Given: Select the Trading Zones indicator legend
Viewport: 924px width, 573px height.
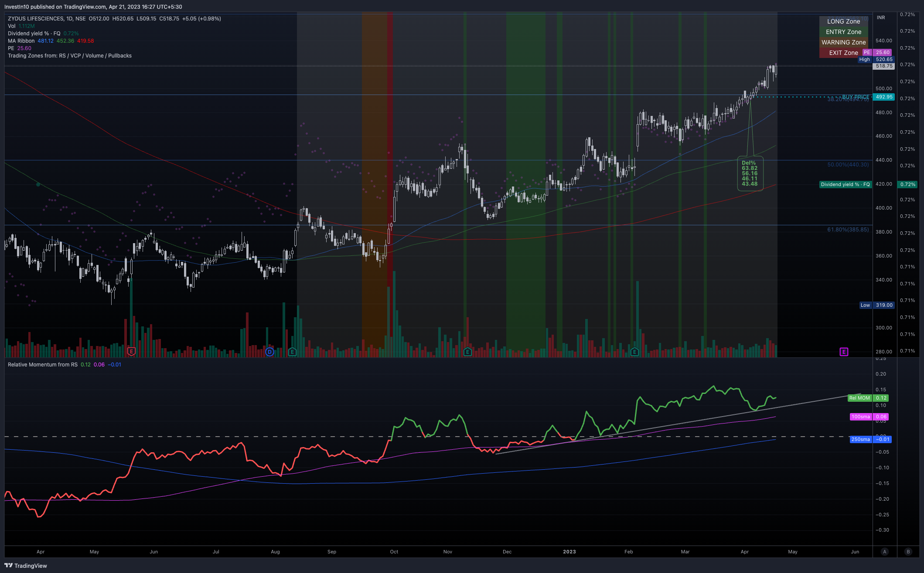Looking at the screenshot, I should click(70, 56).
